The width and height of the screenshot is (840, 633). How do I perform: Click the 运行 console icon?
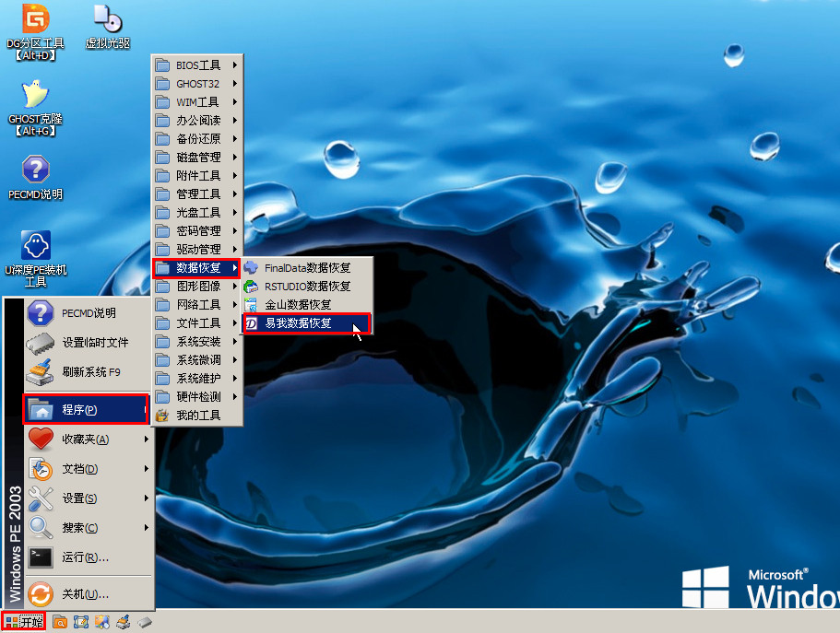41,557
